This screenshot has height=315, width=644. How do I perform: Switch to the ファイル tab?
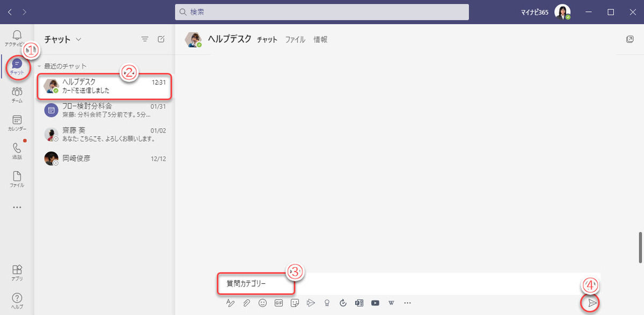pyautogui.click(x=295, y=39)
